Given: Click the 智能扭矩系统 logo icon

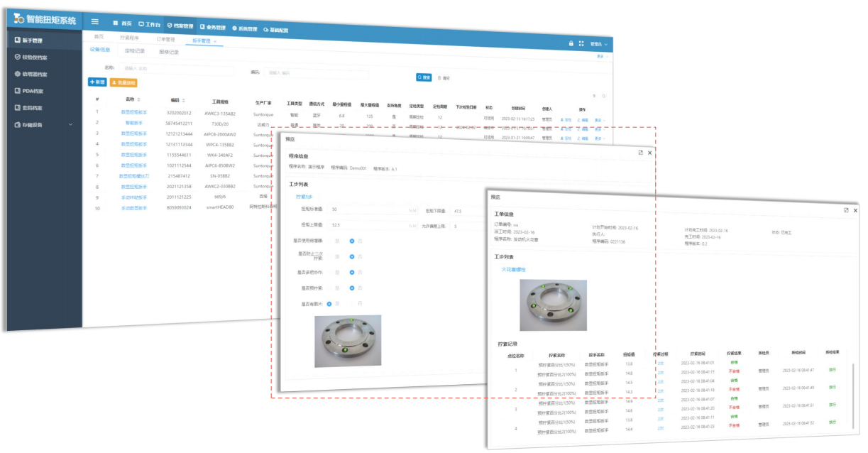Looking at the screenshot, I should point(19,18).
